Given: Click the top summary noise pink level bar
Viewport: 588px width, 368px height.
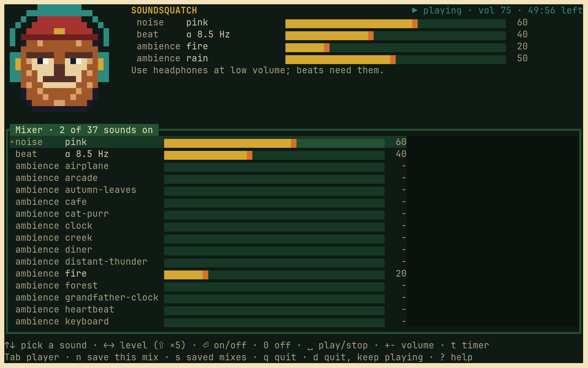Looking at the screenshot, I should click(395, 24).
